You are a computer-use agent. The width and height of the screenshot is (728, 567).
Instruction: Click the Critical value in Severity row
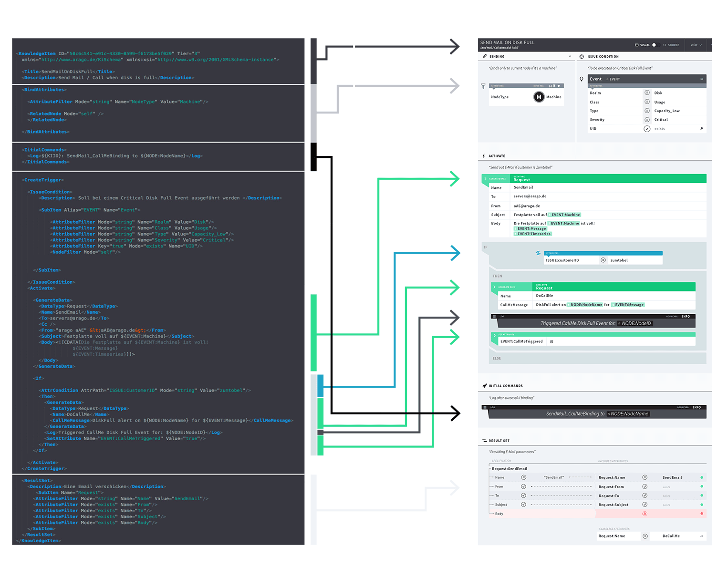pos(661,120)
